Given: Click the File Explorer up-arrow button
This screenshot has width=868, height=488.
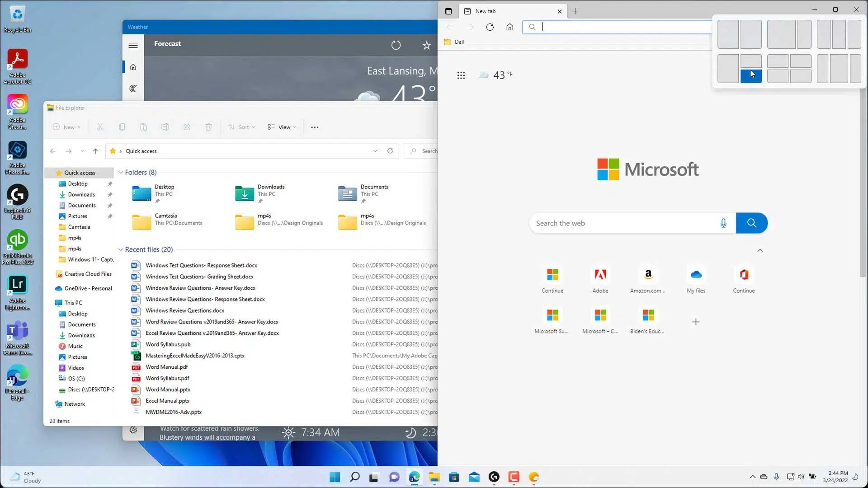Looking at the screenshot, I should tap(95, 151).
